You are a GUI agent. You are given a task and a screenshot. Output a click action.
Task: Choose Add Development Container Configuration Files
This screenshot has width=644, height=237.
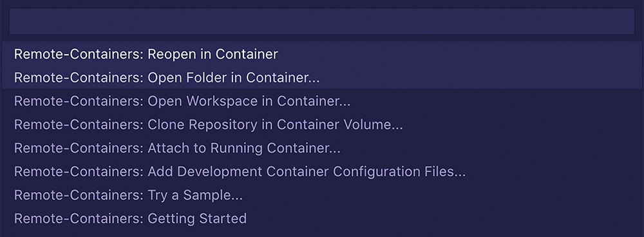[322, 171]
